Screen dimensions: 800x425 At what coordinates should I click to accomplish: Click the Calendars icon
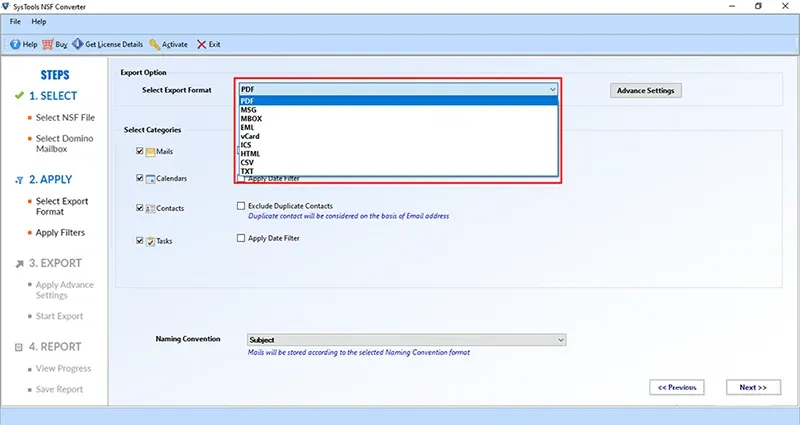point(151,179)
